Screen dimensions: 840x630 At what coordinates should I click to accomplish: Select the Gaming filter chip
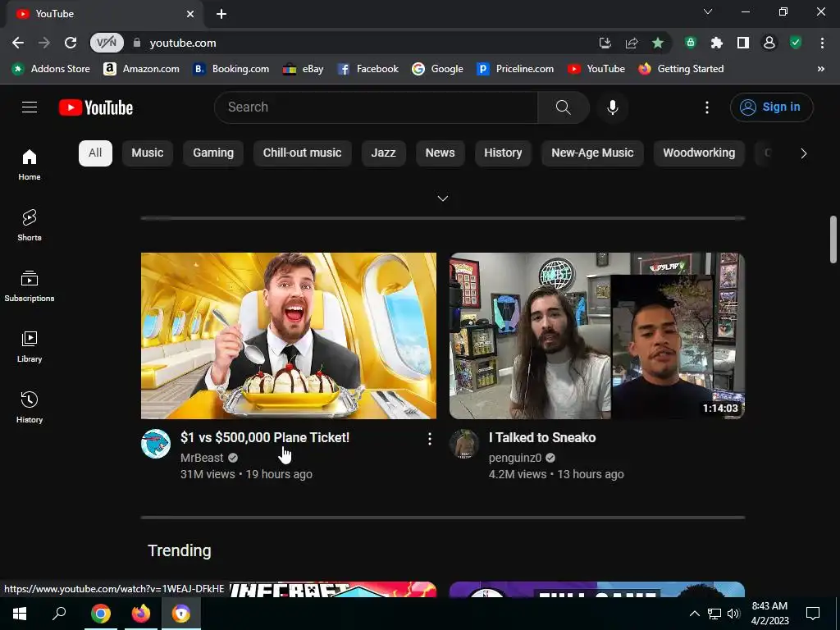(x=213, y=153)
